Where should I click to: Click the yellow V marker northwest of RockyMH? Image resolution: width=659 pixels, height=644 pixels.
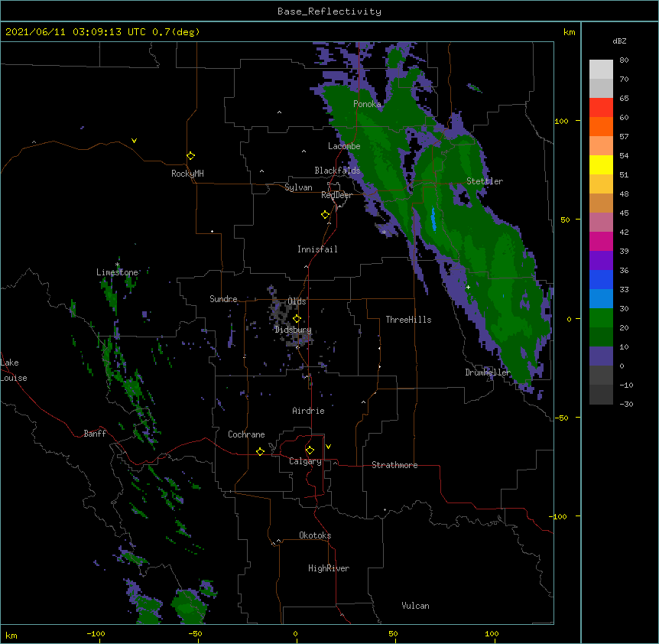[134, 141]
